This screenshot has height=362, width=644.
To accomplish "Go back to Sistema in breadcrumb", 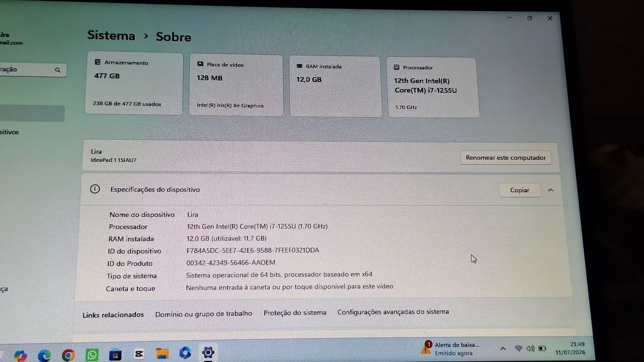I will pos(111,36).
